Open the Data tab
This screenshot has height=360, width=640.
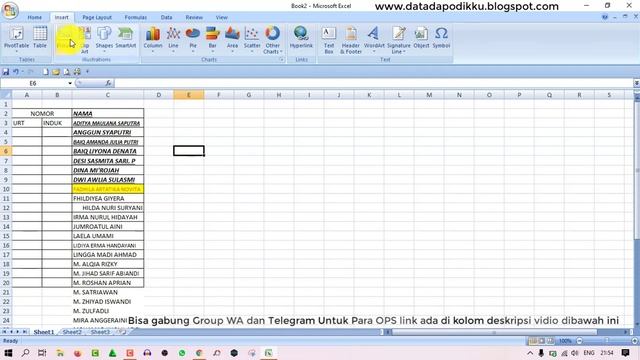pyautogui.click(x=166, y=18)
